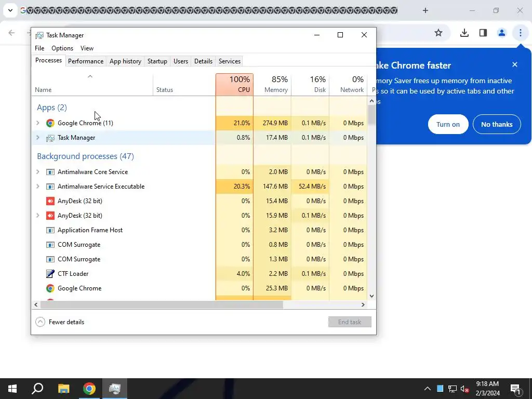Click Chrome back navigation arrow
532x399 pixels.
[x=11, y=33]
